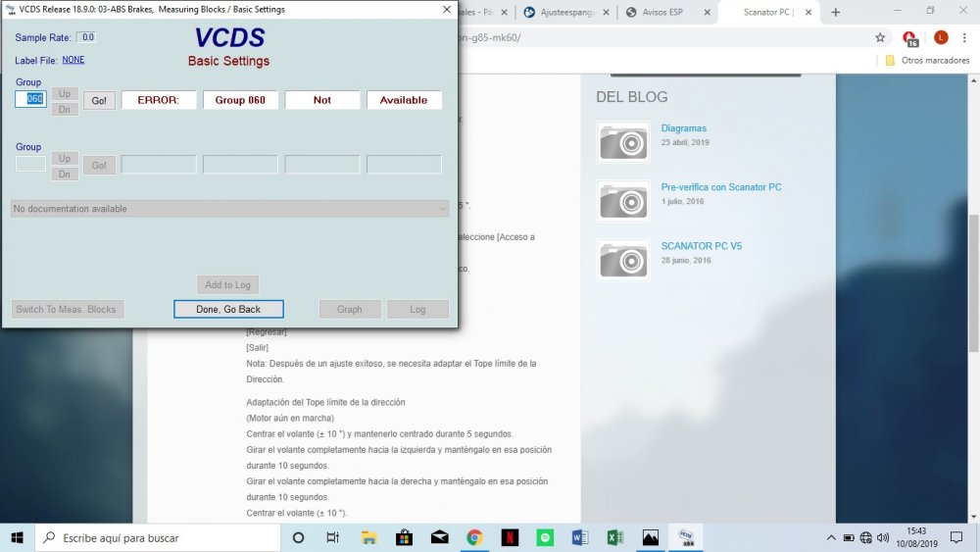This screenshot has width=980, height=552.
Task: Click the Pre-verifica con Scanator PC thumbnail
Action: [623, 201]
